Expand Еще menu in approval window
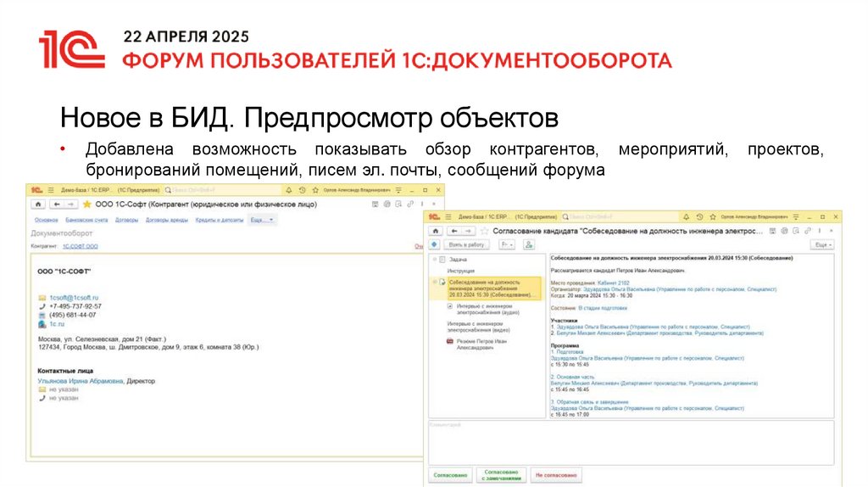The image size is (868, 487). click(822, 244)
